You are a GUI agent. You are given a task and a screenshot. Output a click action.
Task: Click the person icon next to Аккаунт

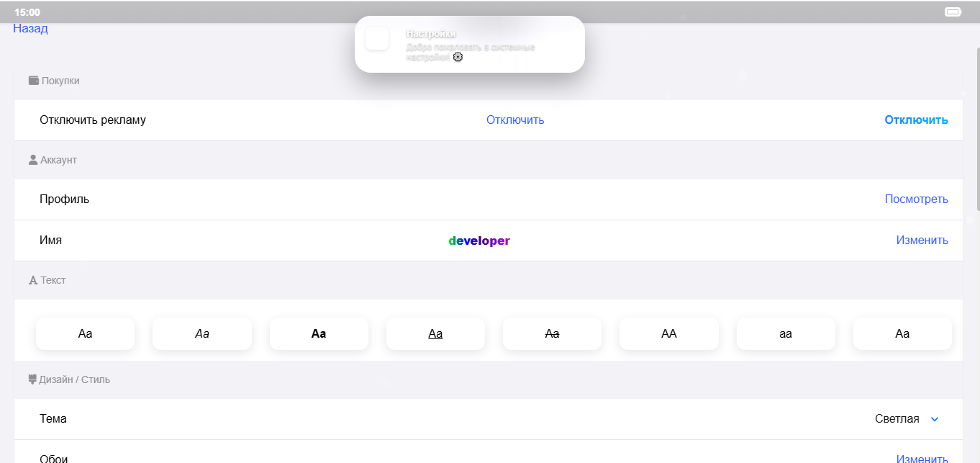click(33, 160)
